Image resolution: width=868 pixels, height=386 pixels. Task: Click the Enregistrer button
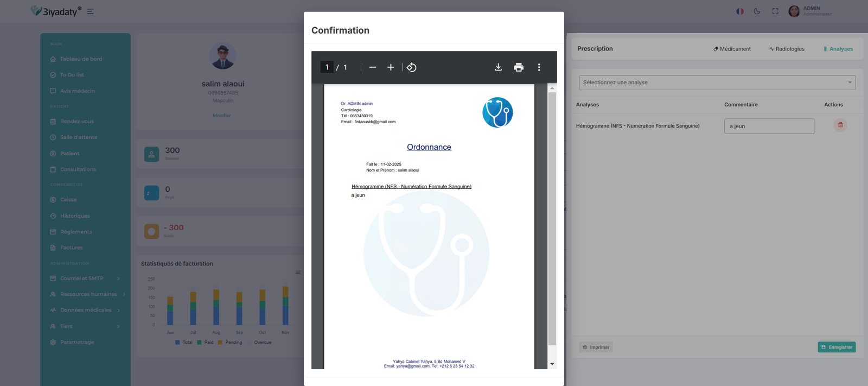(x=837, y=347)
